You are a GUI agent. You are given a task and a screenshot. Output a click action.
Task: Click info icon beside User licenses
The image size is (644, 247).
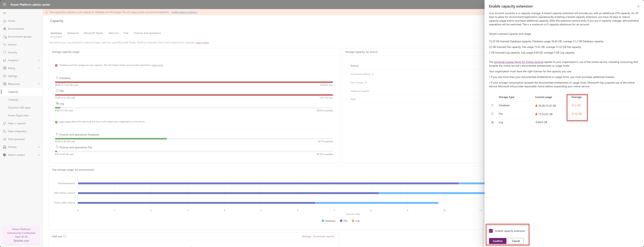coord(366,83)
